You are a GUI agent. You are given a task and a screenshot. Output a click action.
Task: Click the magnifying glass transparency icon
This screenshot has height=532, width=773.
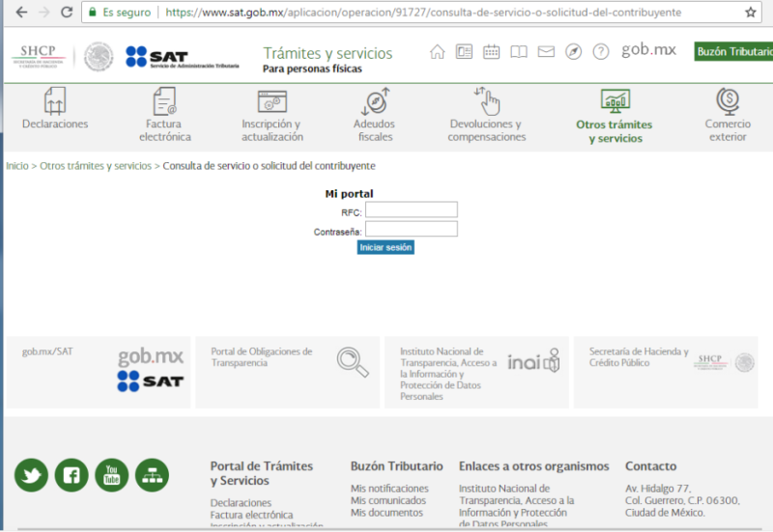[353, 362]
